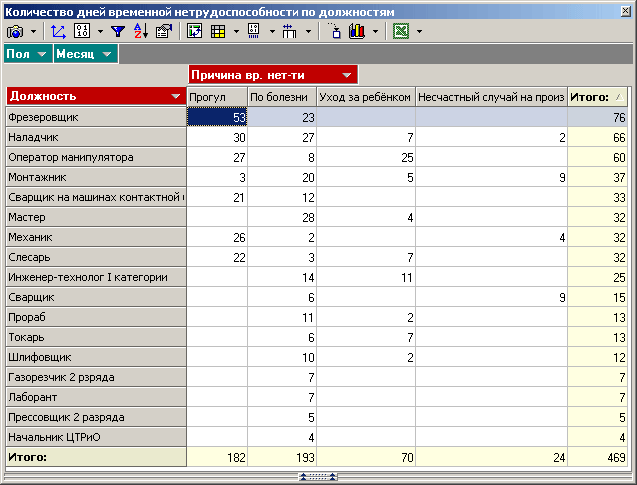Viewport: 637px width, 485px height.
Task: Click the bottom splitter collapse arrows handle
Action: pyautogui.click(x=318, y=476)
